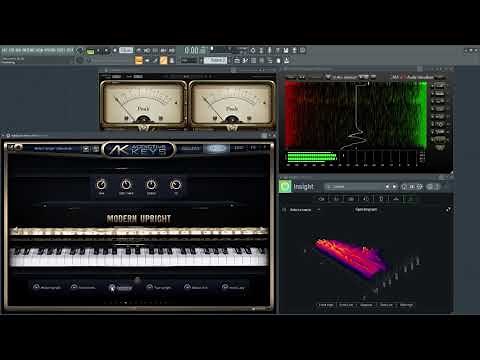Click the highlighted orange draw tool in second toolbar row
The height and width of the screenshot is (360, 480).
(x=163, y=60)
